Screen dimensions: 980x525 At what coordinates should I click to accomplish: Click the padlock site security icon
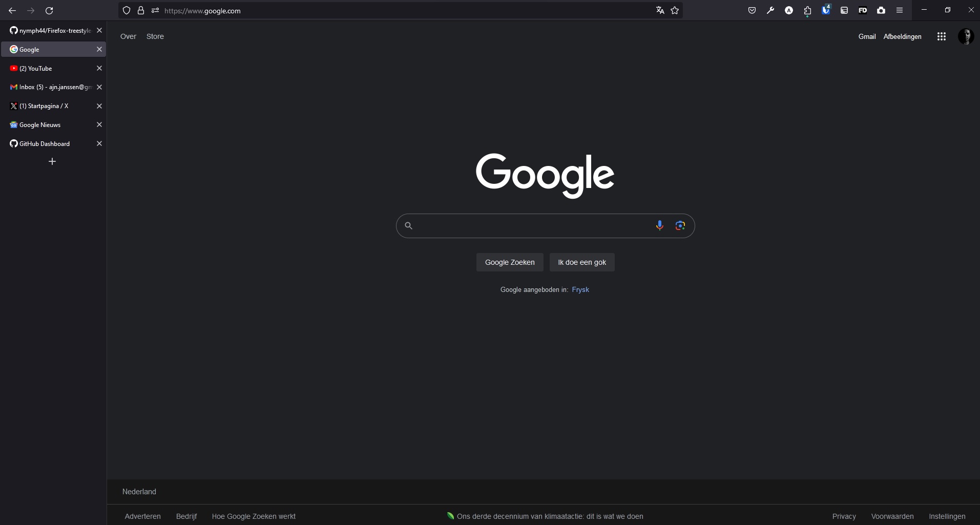[141, 10]
